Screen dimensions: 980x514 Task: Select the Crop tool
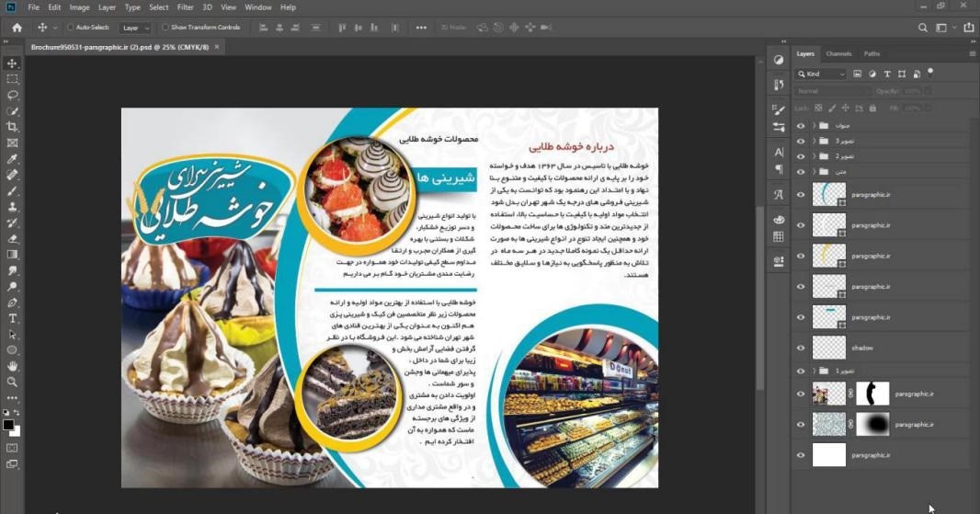(x=12, y=127)
